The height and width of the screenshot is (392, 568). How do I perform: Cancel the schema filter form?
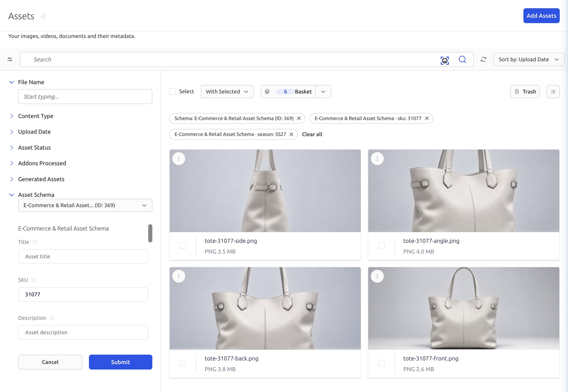coord(50,362)
